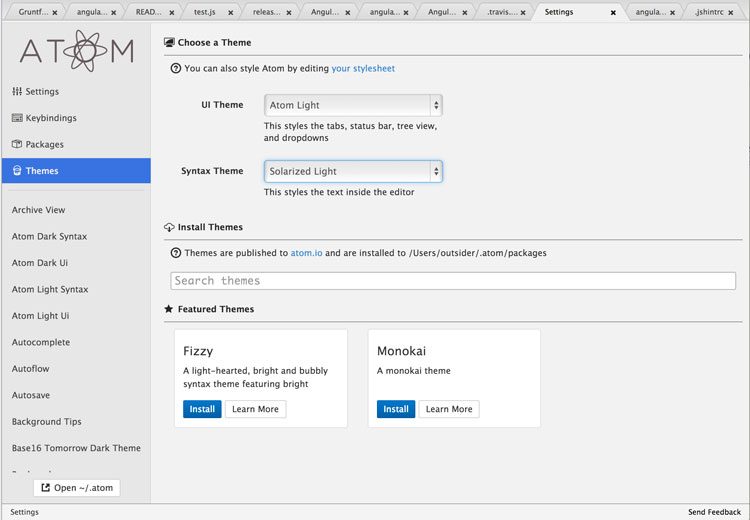This screenshot has width=750, height=520.
Task: Close the READ... tab
Action: pyautogui.click(x=172, y=13)
